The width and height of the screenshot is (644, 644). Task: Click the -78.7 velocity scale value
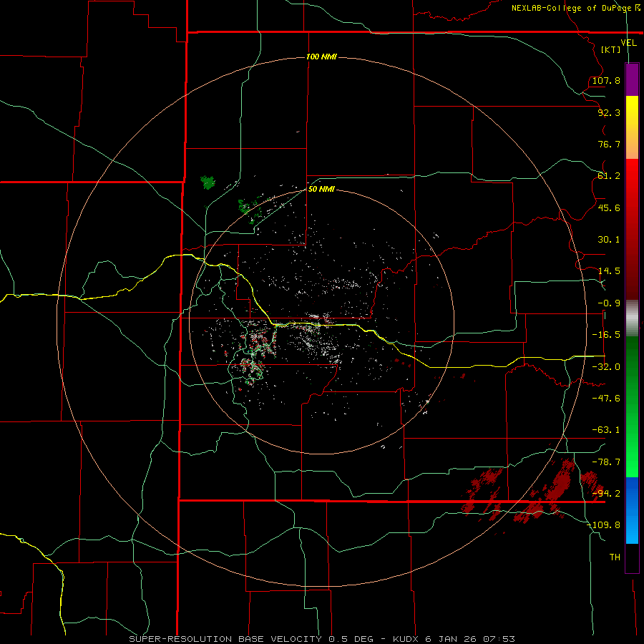coord(606,462)
